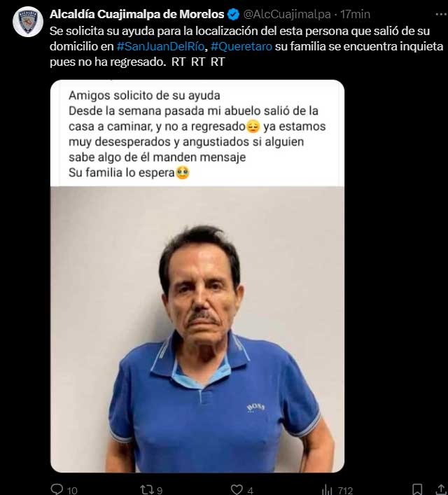Viewport: 448px width, 495px height.
Task: Open the @AlcCuajimalpa handle link
Action: (x=287, y=15)
